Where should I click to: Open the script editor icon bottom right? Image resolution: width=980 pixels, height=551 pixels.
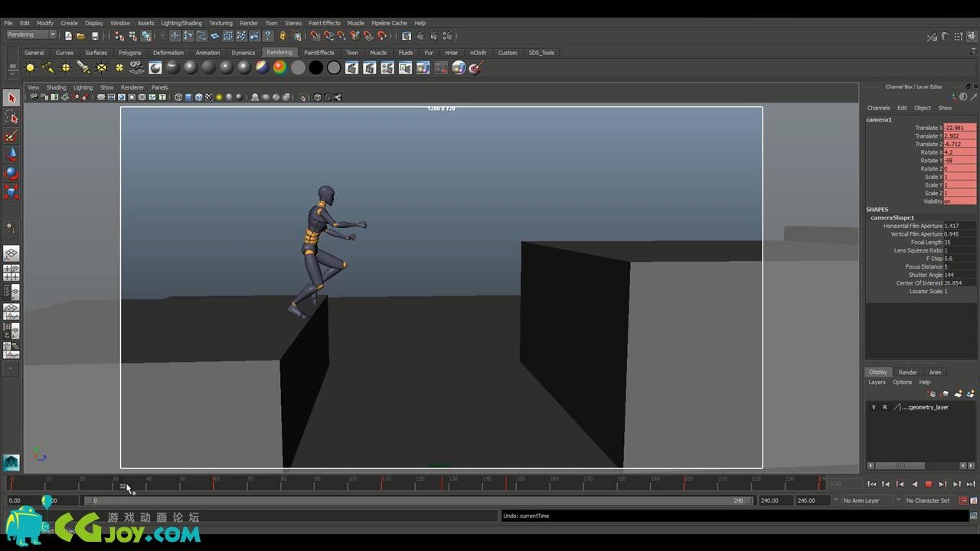click(x=973, y=516)
